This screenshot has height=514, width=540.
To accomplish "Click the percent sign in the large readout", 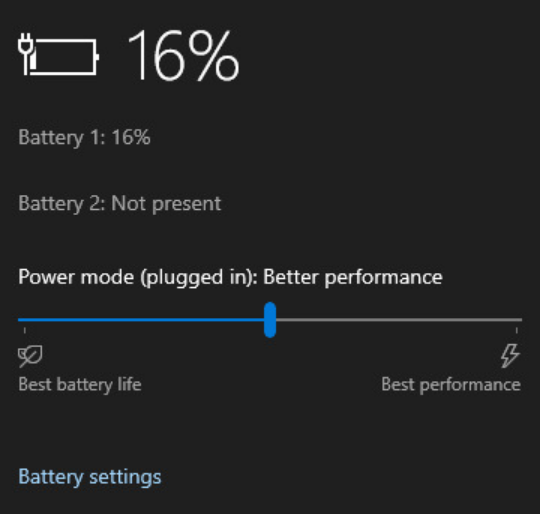I will 214,55.
